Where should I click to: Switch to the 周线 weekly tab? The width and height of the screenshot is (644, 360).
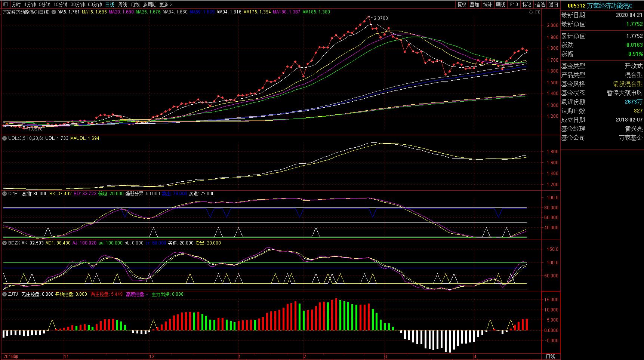(123, 4)
